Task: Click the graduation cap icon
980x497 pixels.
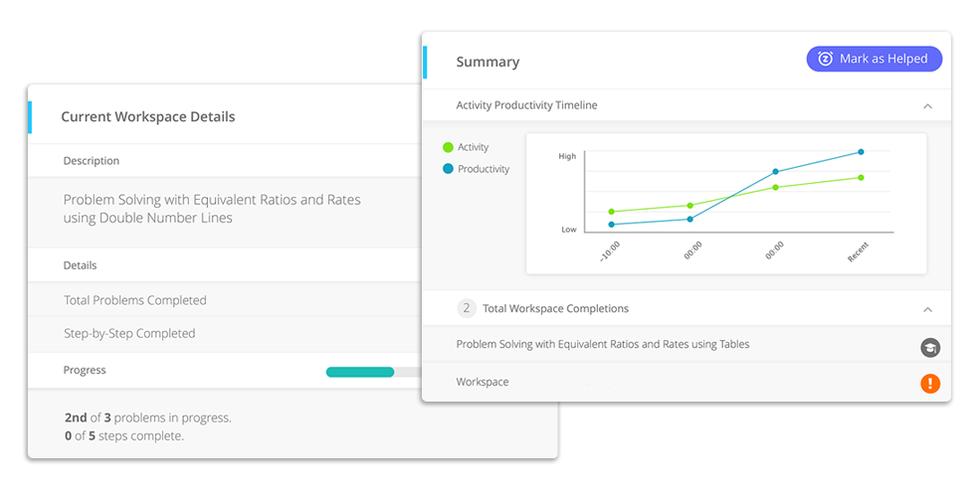Action: 930,348
